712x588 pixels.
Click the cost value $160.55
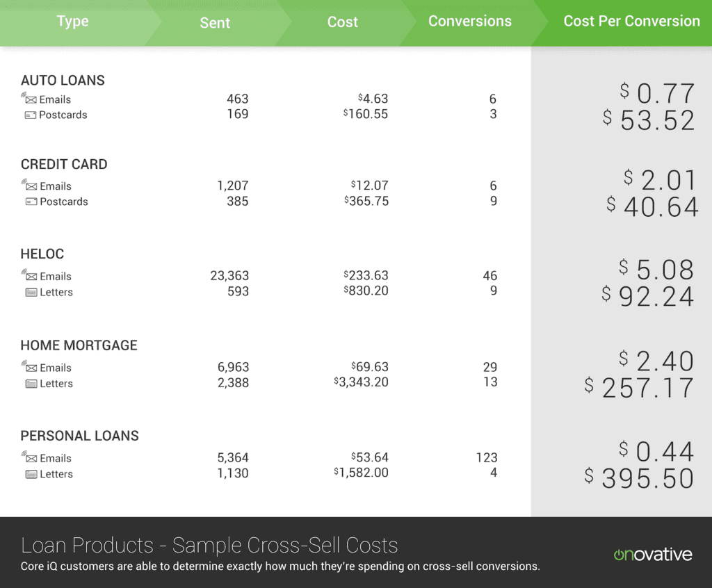click(366, 114)
